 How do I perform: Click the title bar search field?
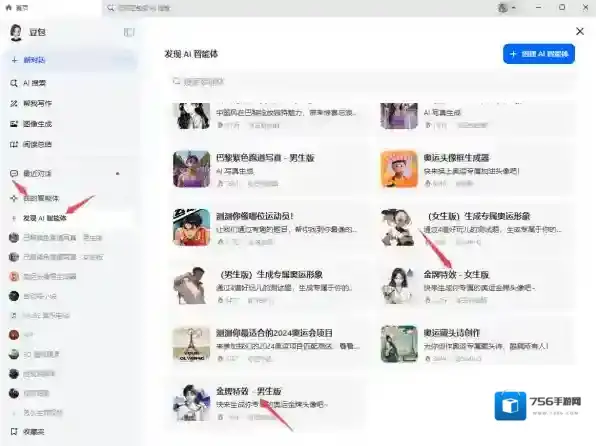pyautogui.click(x=140, y=8)
